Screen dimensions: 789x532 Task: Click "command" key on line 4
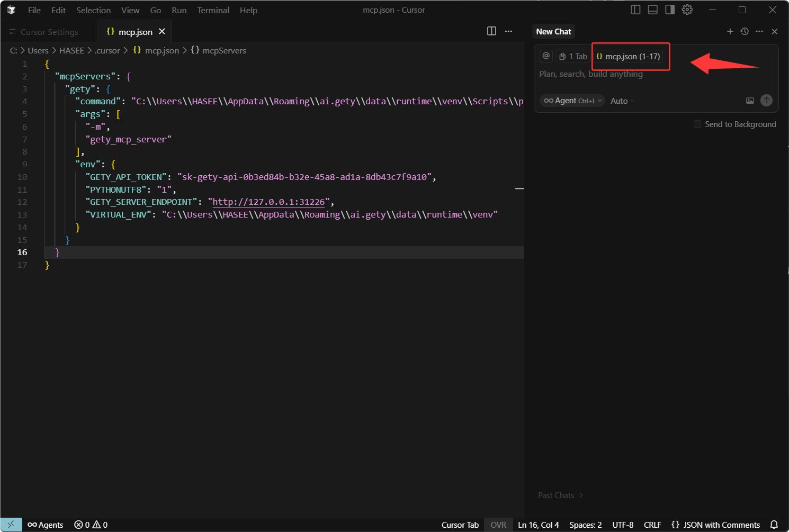(x=98, y=101)
